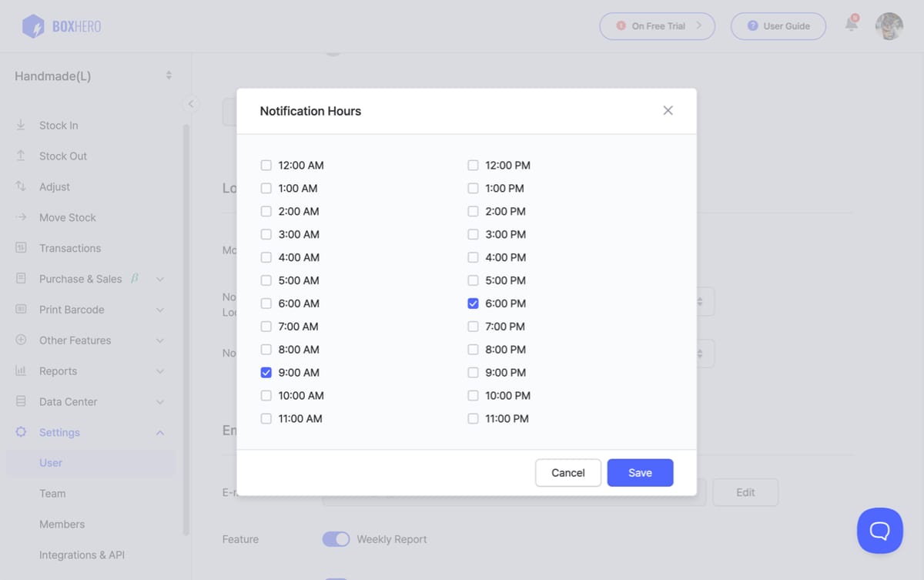Uncheck the 9:00 AM notification hour
This screenshot has width=924, height=580.
click(266, 372)
